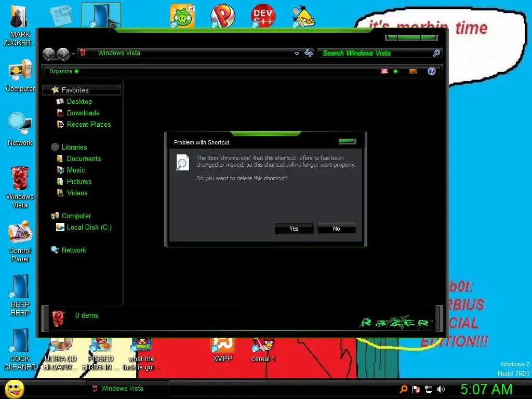Open the DEV C++ desktop shortcut
The height and width of the screenshot is (399, 532).
point(263,16)
